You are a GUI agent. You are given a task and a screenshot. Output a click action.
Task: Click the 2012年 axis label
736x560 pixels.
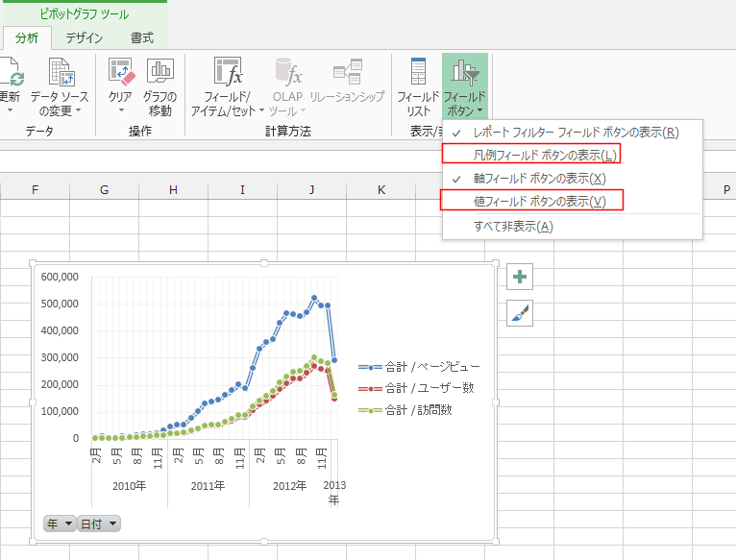(x=289, y=486)
